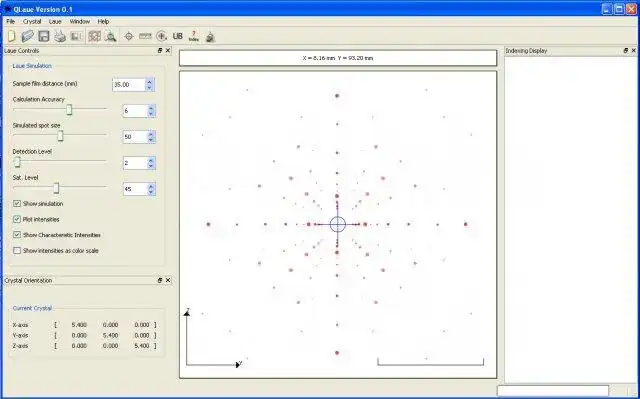Click the Y-axis row label
Screen dimensions: 640x399
tap(20, 335)
